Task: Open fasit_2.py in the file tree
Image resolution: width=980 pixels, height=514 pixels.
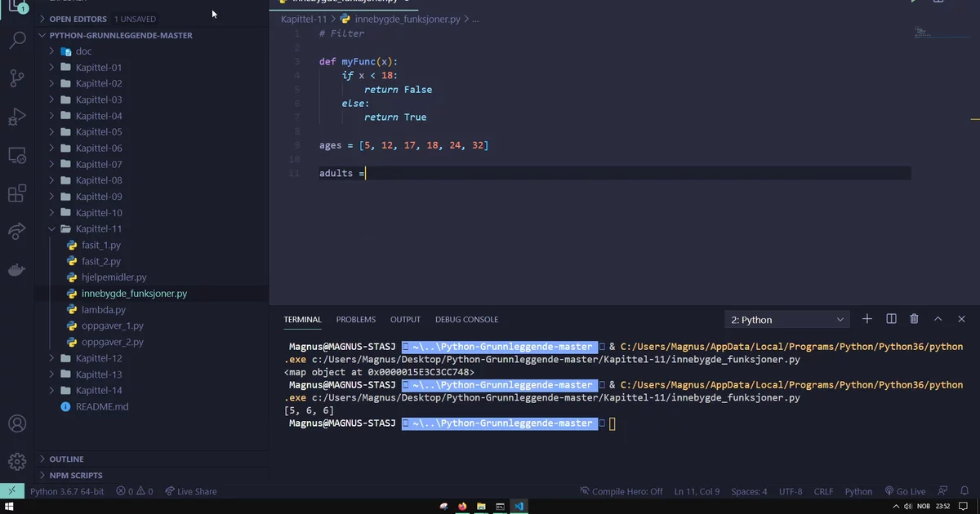Action: click(101, 261)
